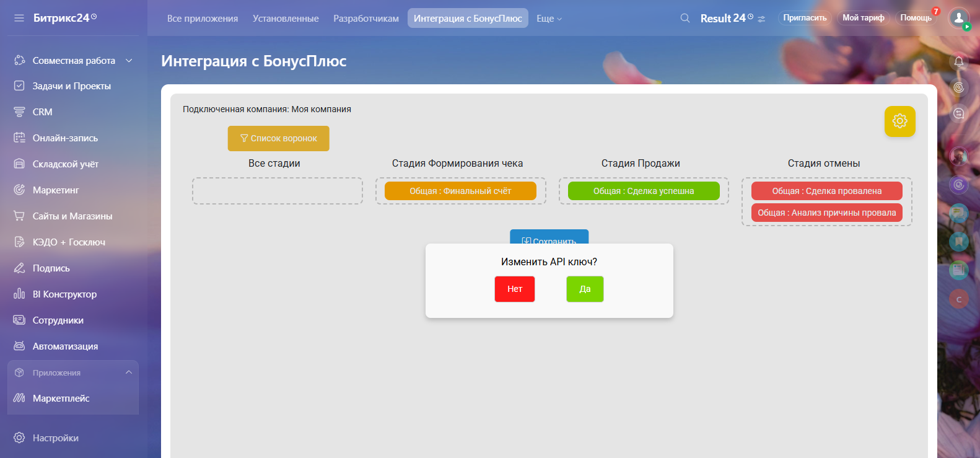
Task: Select the Общая : Финальный счёт stage chip
Action: click(x=460, y=191)
